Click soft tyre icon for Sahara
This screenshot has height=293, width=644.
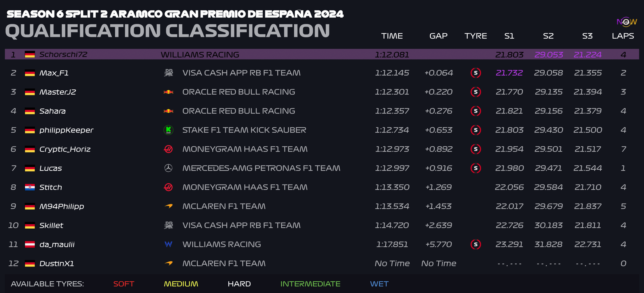(476, 111)
